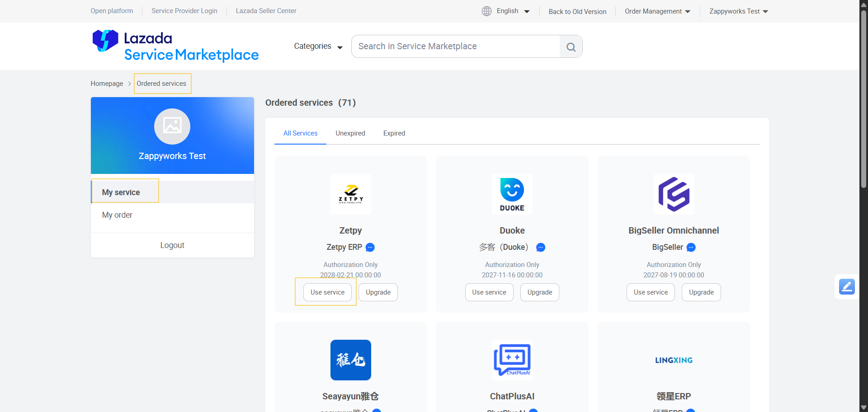Image resolution: width=868 pixels, height=412 pixels.
Task: Click the 领星ERP title
Action: coord(674,396)
